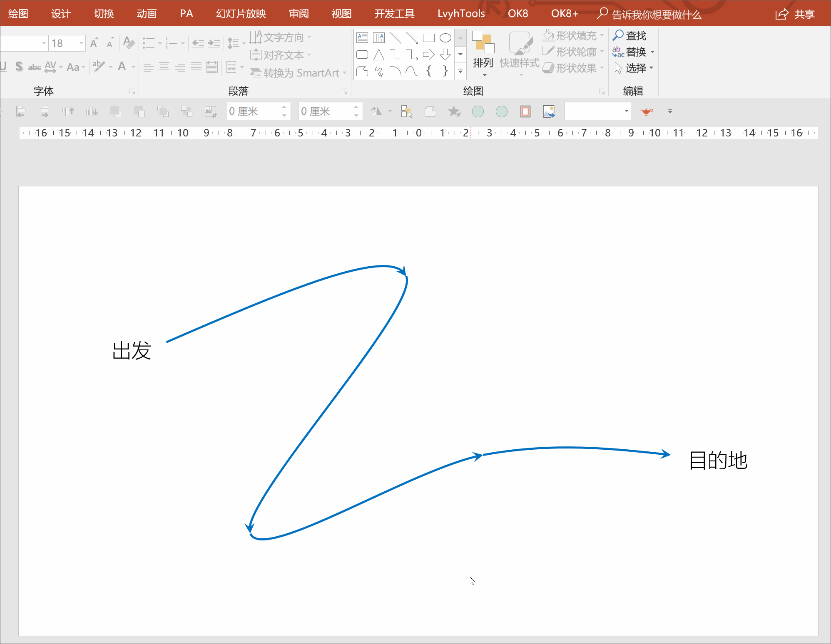
Task: Click the red slide frame icon
Action: (x=525, y=111)
